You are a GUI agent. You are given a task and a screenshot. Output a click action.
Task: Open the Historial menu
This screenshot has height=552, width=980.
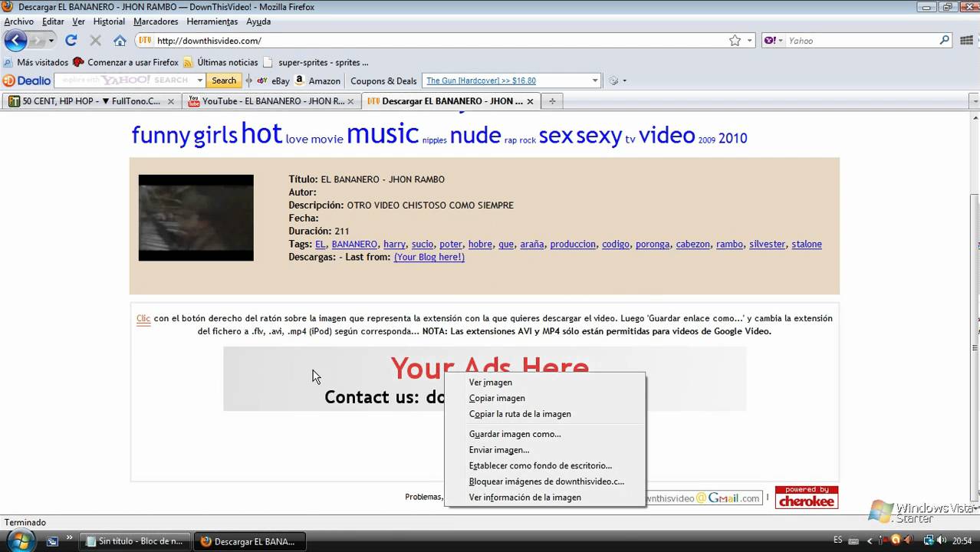click(109, 21)
